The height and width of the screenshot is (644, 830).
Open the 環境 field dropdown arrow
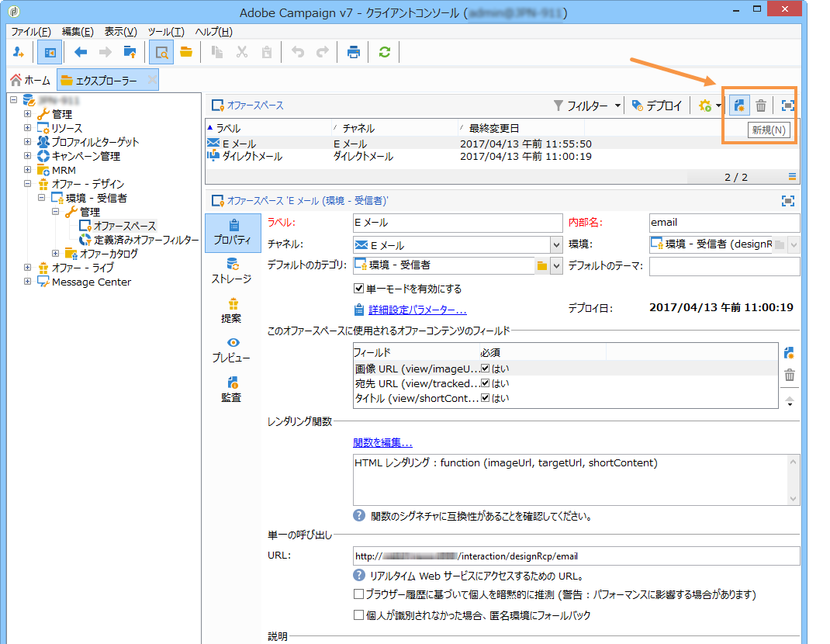(x=793, y=244)
